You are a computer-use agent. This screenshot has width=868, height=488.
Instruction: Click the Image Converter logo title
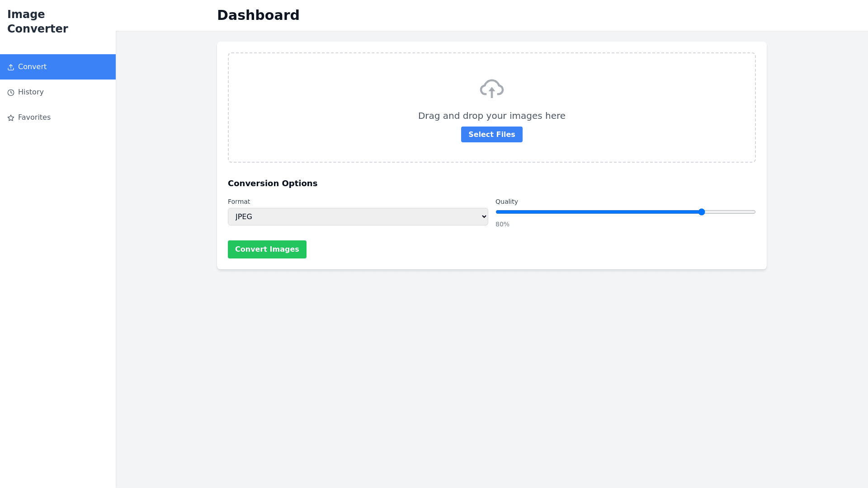[x=38, y=22]
